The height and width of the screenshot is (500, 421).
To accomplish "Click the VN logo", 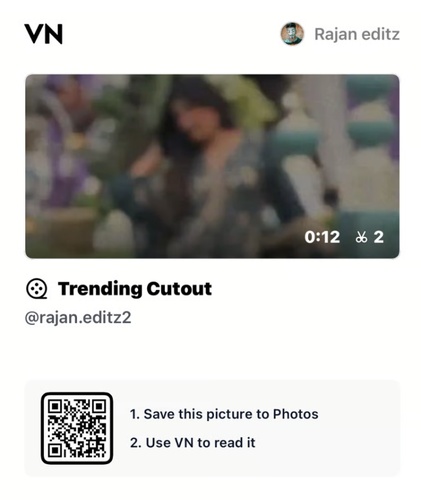I will coord(43,34).
